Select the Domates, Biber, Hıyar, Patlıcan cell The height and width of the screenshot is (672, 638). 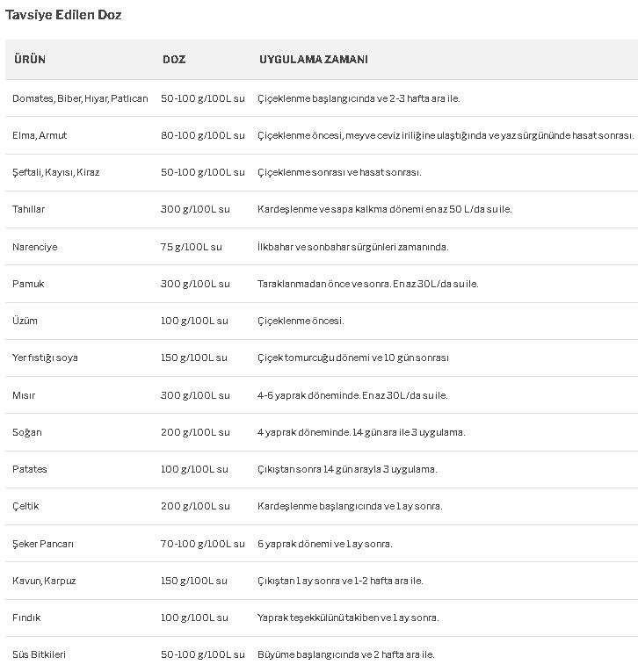pyautogui.click(x=80, y=98)
